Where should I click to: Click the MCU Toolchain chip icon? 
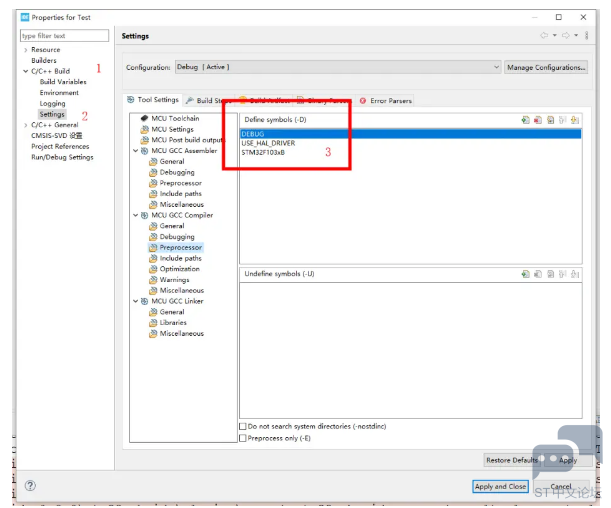coord(144,118)
